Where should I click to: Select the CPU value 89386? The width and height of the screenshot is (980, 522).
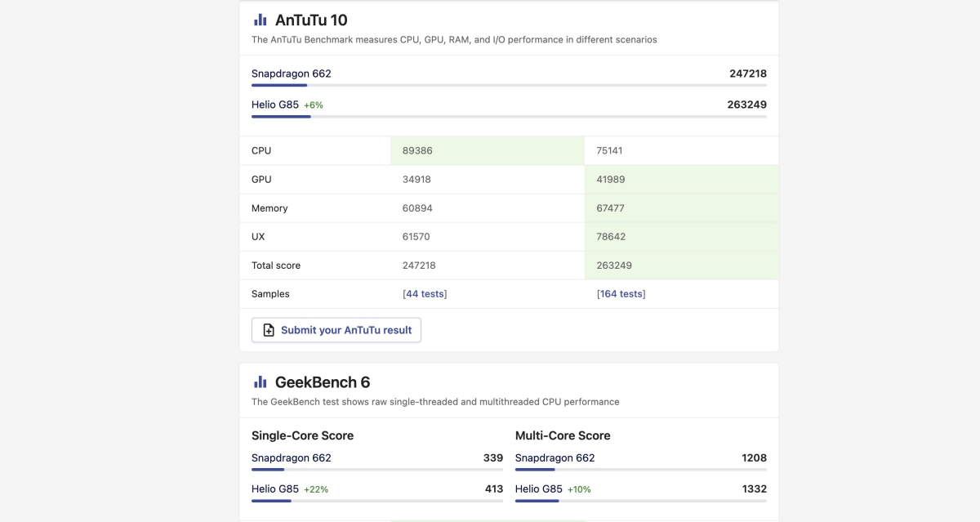(x=417, y=151)
